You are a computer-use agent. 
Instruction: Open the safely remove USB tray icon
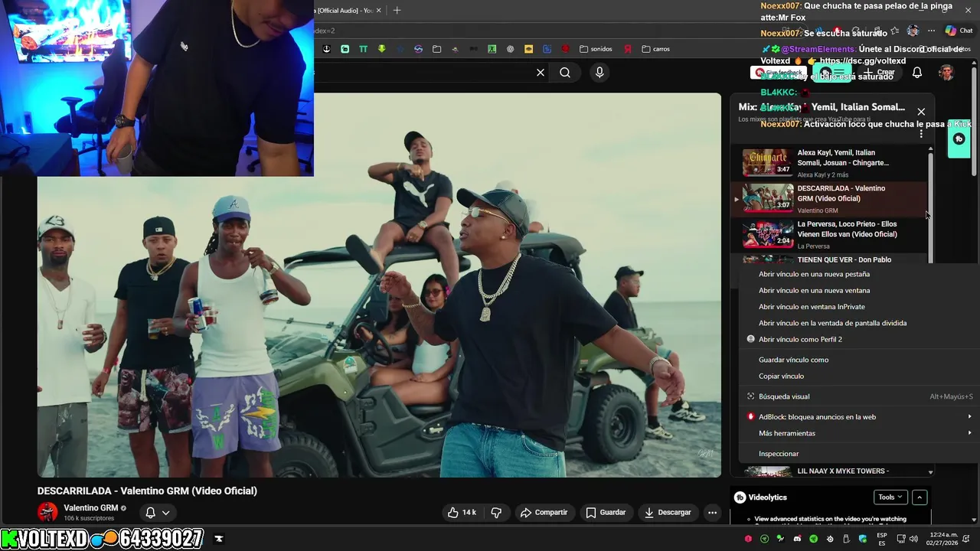coord(846,539)
